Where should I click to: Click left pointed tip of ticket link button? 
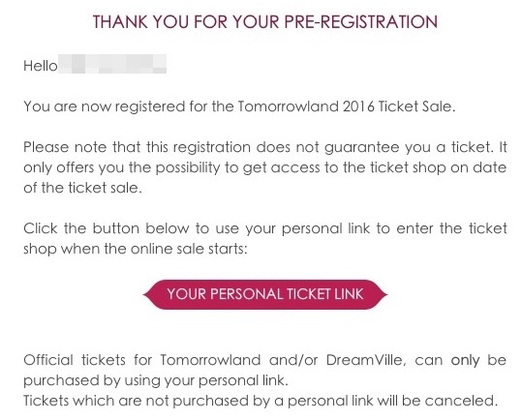point(146,294)
